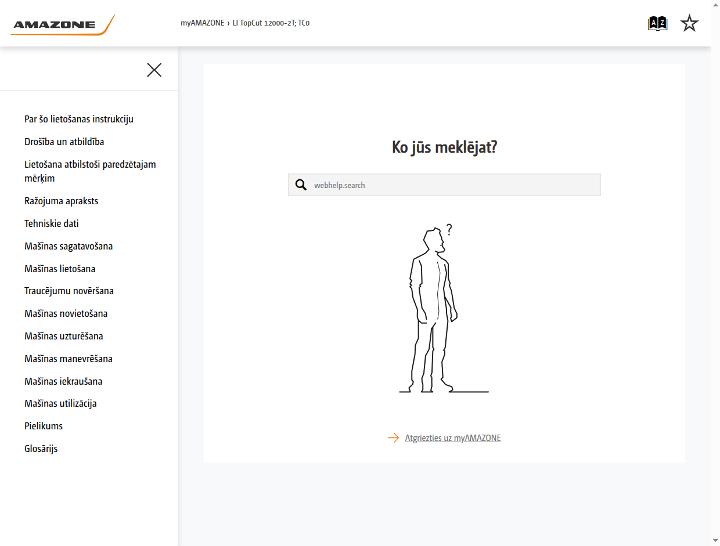
Task: Open Lietošana atbilstoši paredzētajam mērķim
Action: 90,171
